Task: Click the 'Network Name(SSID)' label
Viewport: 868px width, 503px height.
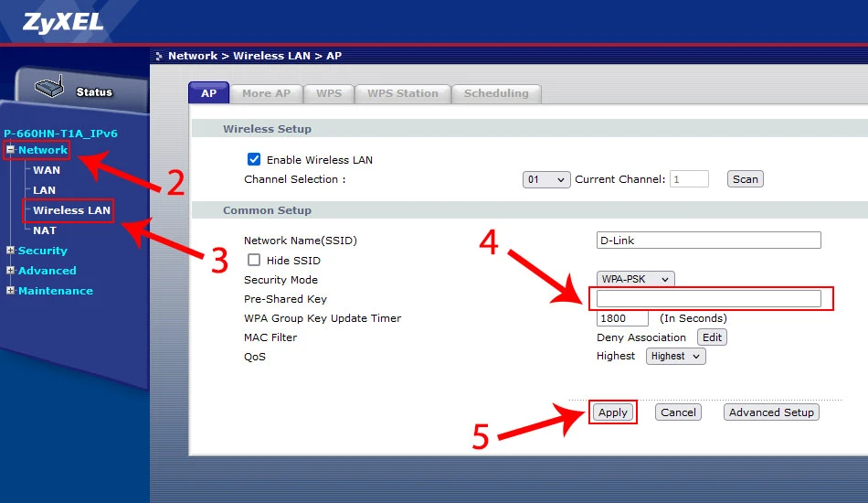Action: (x=301, y=241)
